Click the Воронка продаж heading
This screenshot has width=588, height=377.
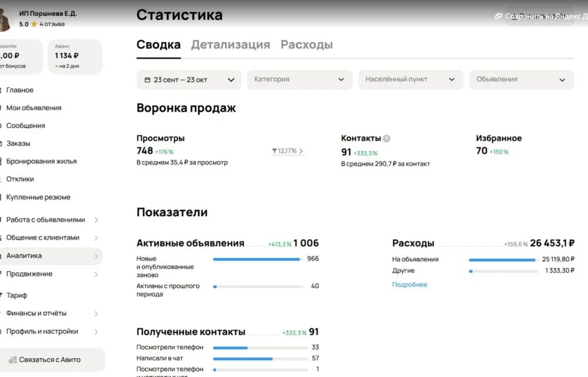pos(186,108)
